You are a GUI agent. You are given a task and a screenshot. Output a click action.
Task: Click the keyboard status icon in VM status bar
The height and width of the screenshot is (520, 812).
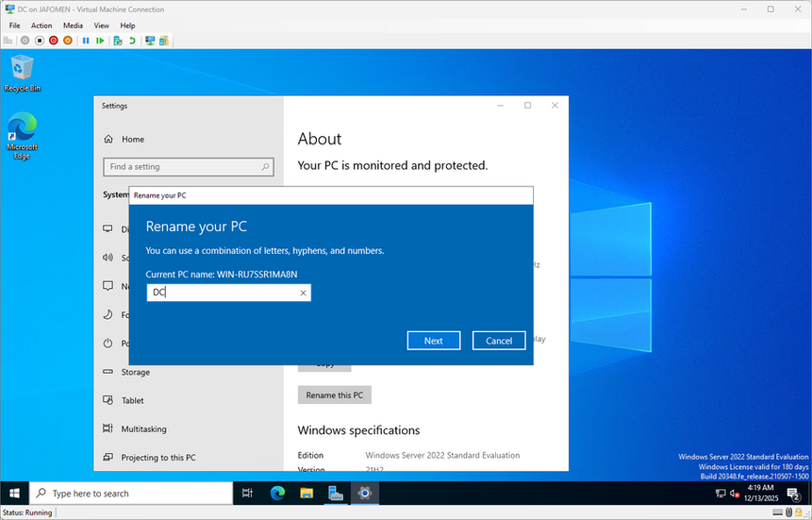click(777, 512)
